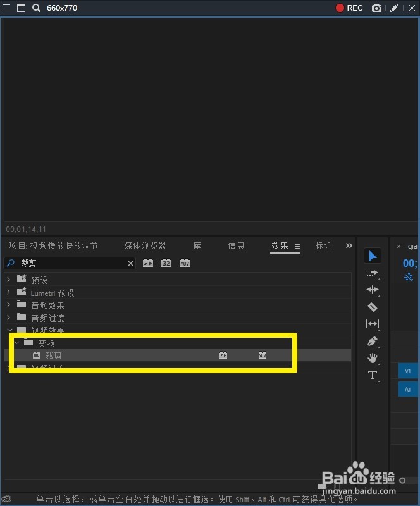Collapse the 视频效果 folder
420x506 pixels.
point(9,330)
